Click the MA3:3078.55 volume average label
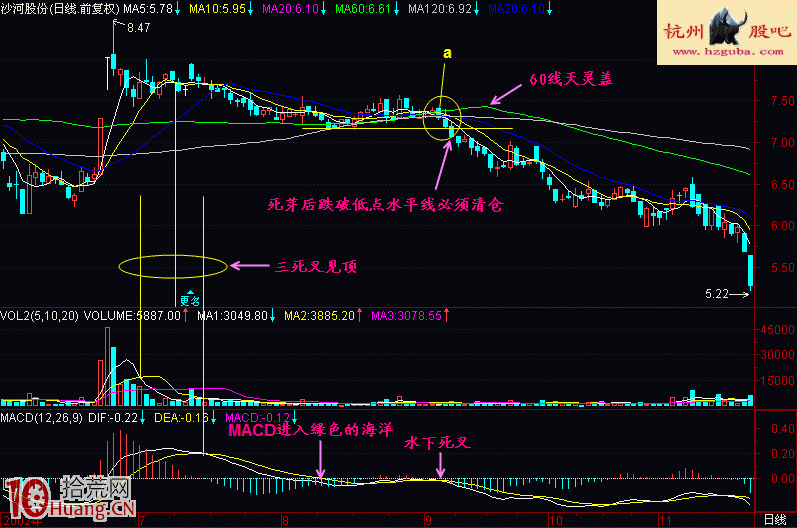 tap(407, 316)
